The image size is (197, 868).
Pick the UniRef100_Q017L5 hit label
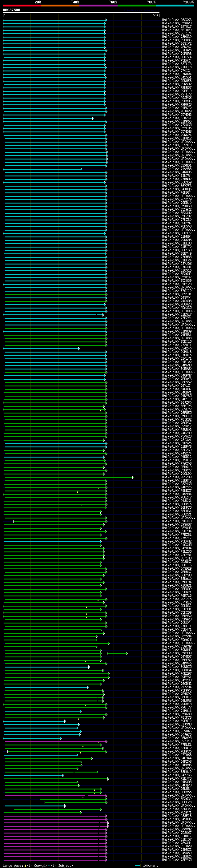coord(177,599)
